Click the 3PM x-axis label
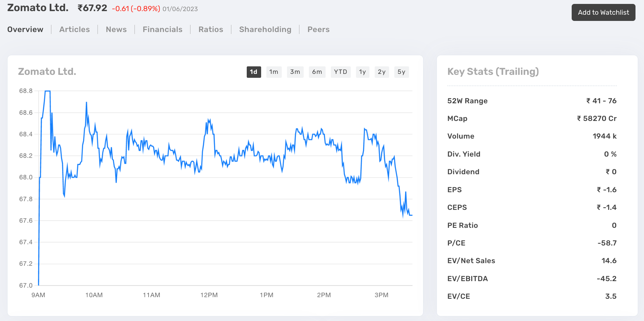This screenshot has width=644, height=321. coord(381,295)
